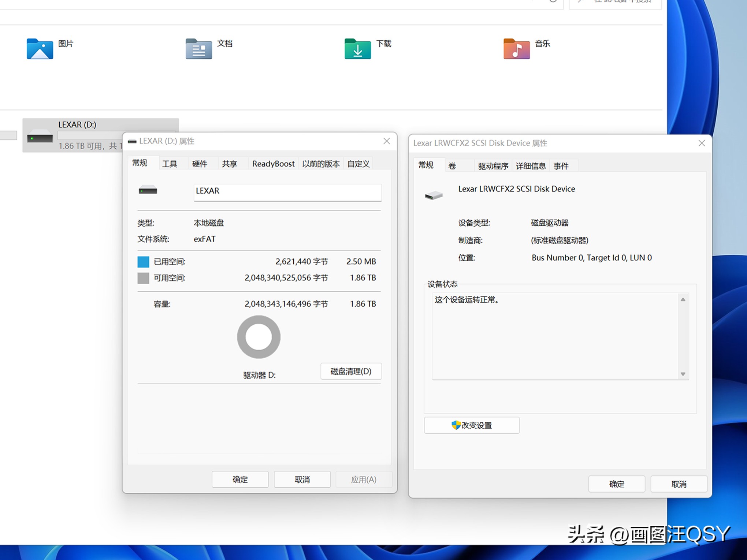This screenshot has width=747, height=560.
Task: Click the device status scrollbar down arrow
Action: point(683,374)
